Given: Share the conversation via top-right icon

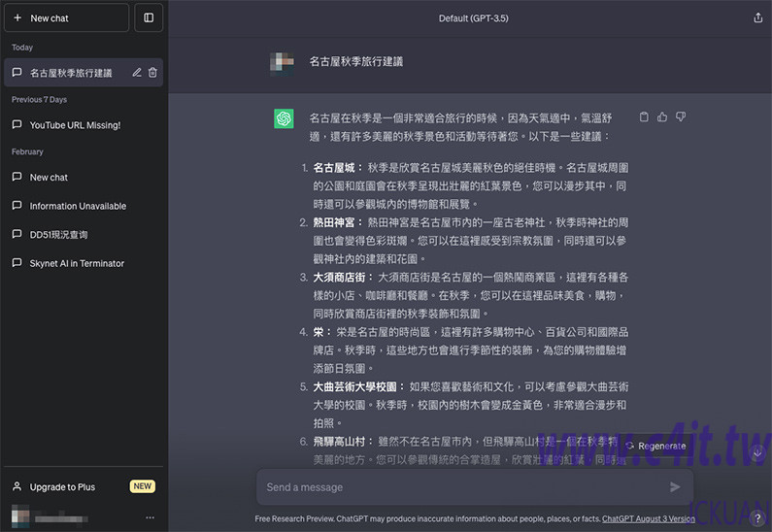Looking at the screenshot, I should (x=757, y=18).
